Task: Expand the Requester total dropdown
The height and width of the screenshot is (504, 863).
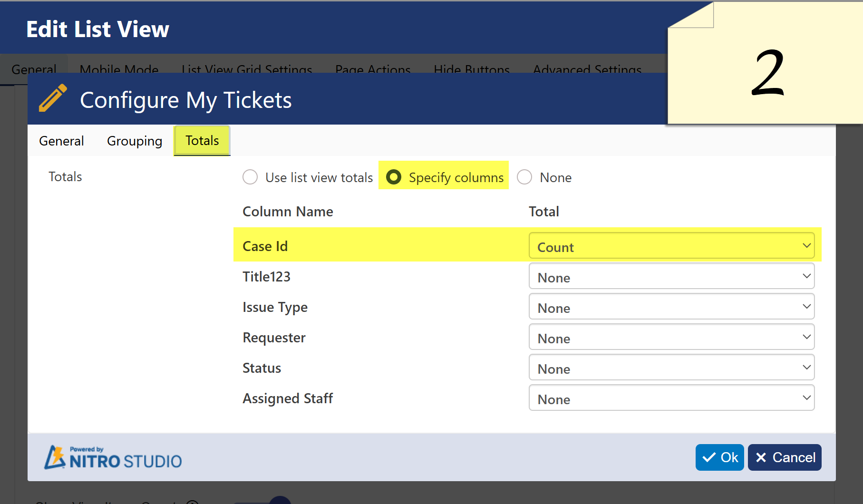Action: 671,338
